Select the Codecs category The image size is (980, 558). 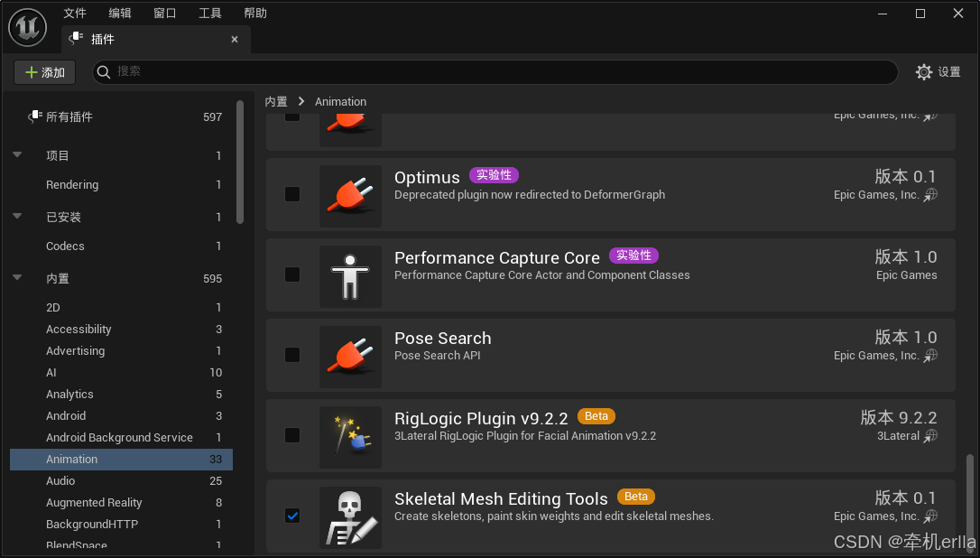[121, 246]
